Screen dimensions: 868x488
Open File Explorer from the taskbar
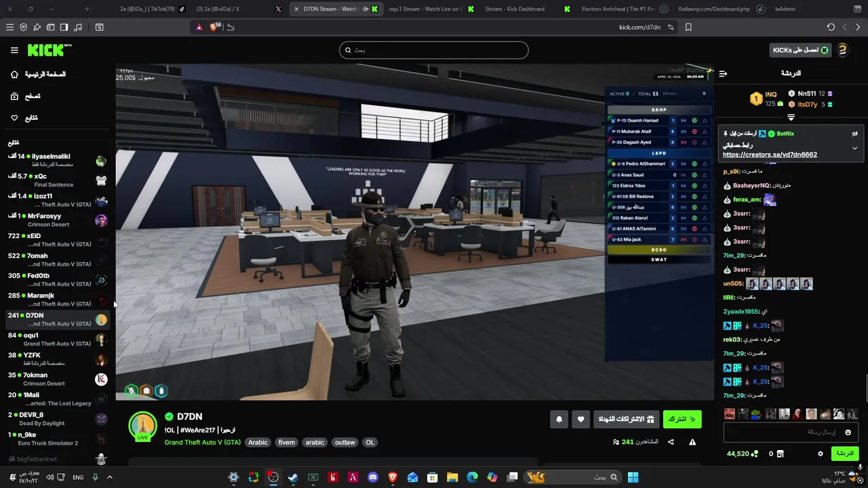452,477
